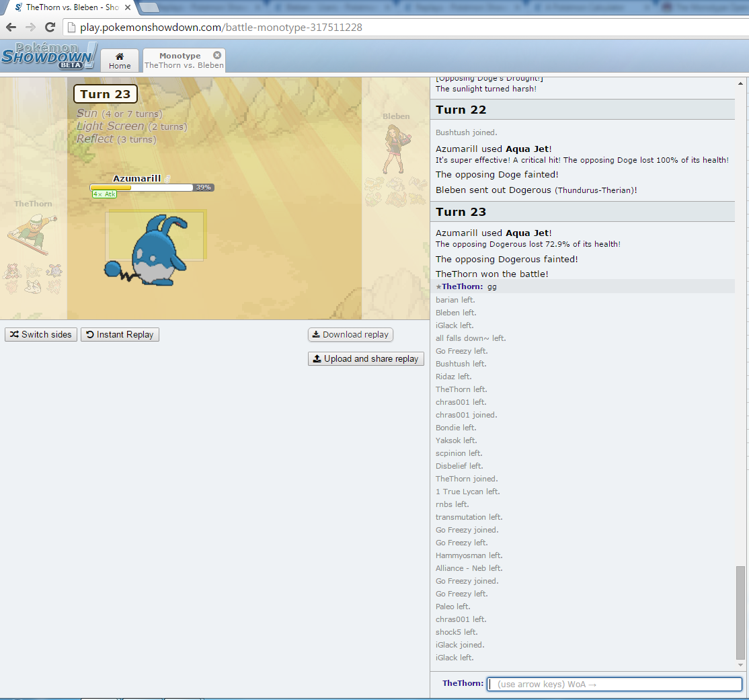Click 'The opposing Doge fainted!' line
Image resolution: width=749 pixels, height=700 pixels.
point(497,174)
